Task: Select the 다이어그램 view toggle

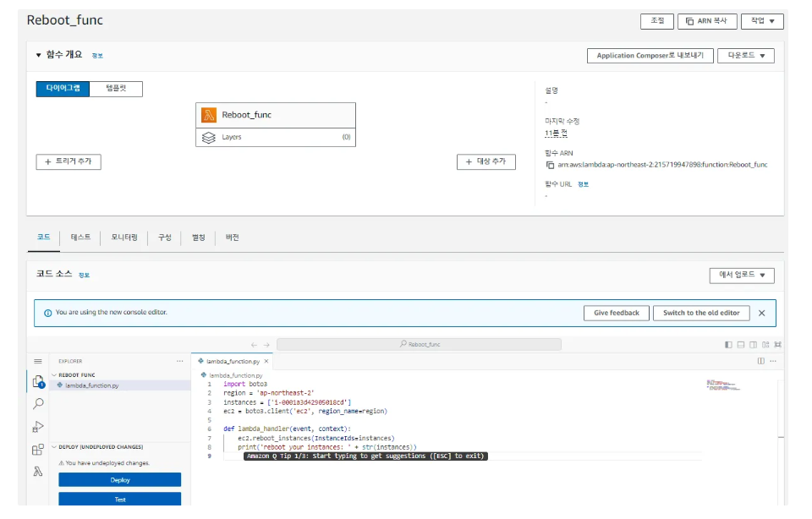Action: coord(63,89)
